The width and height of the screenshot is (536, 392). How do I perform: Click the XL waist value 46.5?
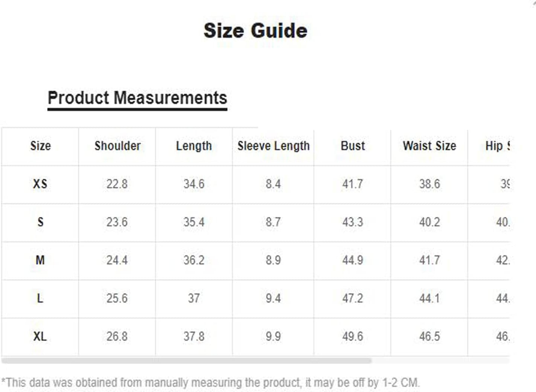click(x=429, y=336)
